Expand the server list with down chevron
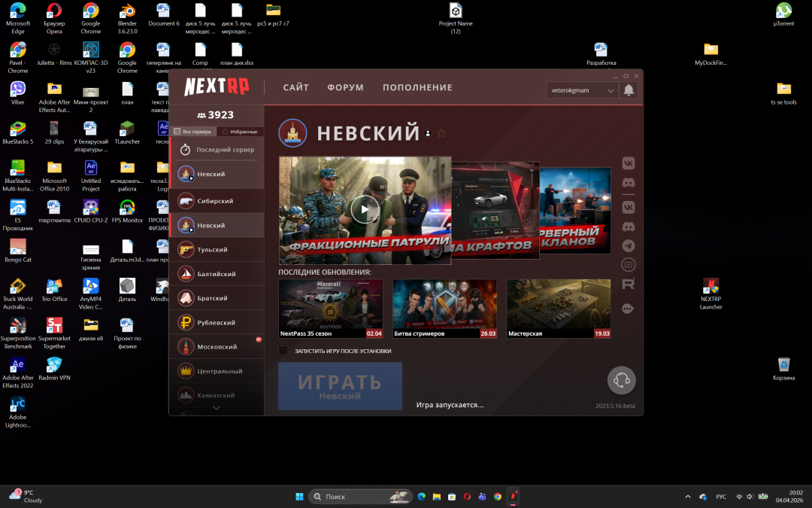This screenshot has width=812, height=508. pyautogui.click(x=217, y=408)
